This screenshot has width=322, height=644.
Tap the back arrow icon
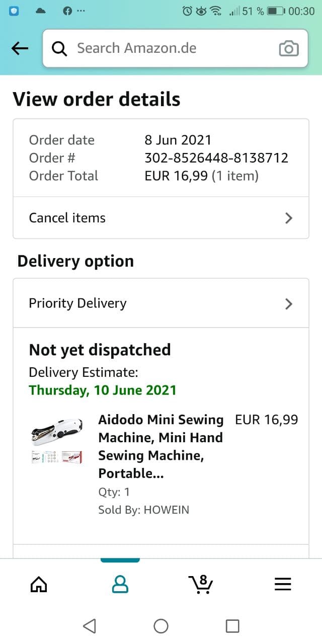[x=20, y=48]
